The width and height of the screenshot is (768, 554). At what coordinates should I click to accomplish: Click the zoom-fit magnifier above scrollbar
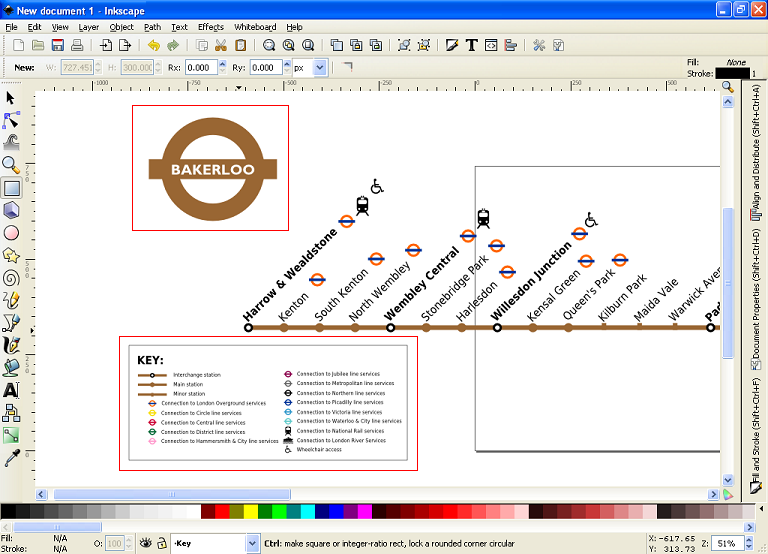tap(728, 87)
